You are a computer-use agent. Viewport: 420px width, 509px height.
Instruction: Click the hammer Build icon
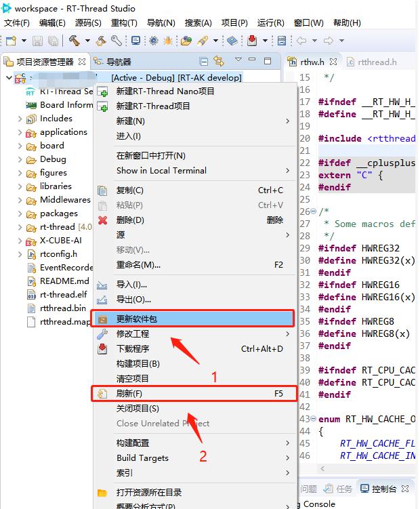pyautogui.click(x=74, y=41)
